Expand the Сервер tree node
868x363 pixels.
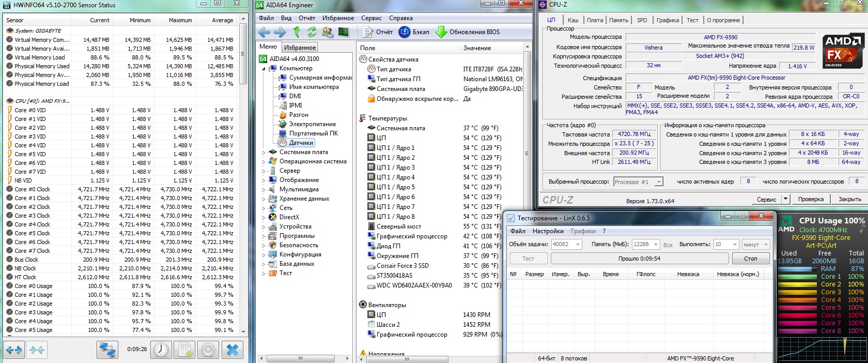[263, 171]
